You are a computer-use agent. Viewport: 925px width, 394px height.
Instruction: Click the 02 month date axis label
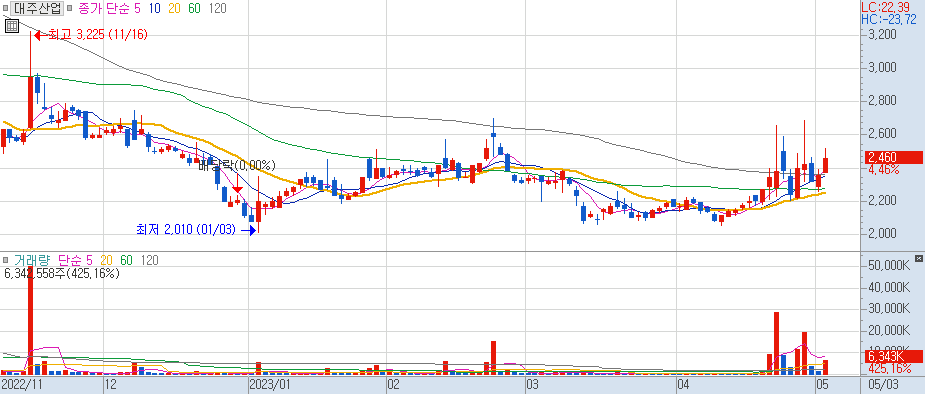(392, 386)
